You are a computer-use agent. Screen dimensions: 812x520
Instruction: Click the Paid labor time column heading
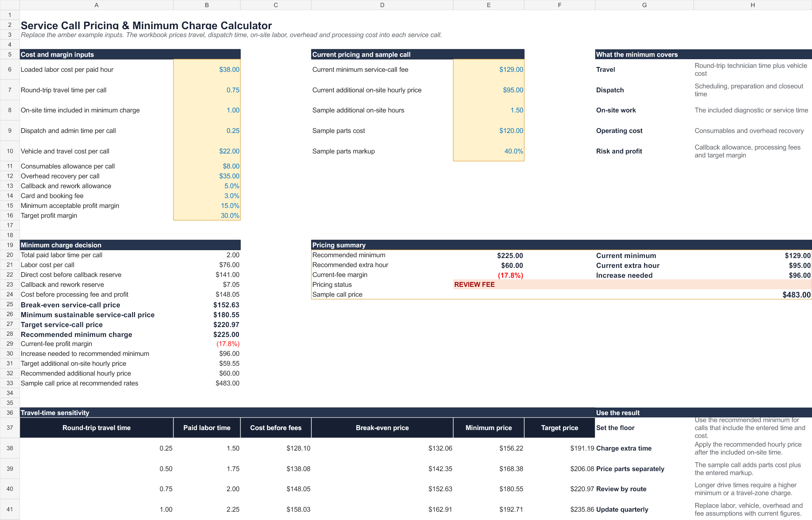[207, 428]
